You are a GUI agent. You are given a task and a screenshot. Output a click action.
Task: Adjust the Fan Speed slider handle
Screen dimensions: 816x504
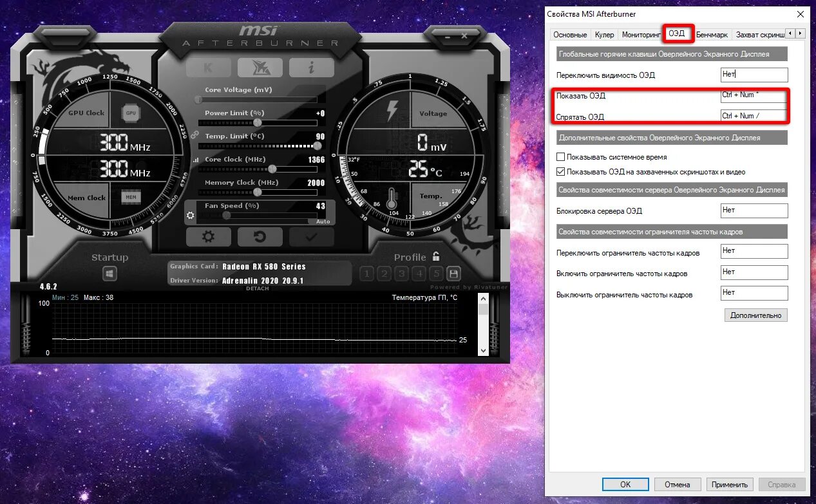point(226,216)
